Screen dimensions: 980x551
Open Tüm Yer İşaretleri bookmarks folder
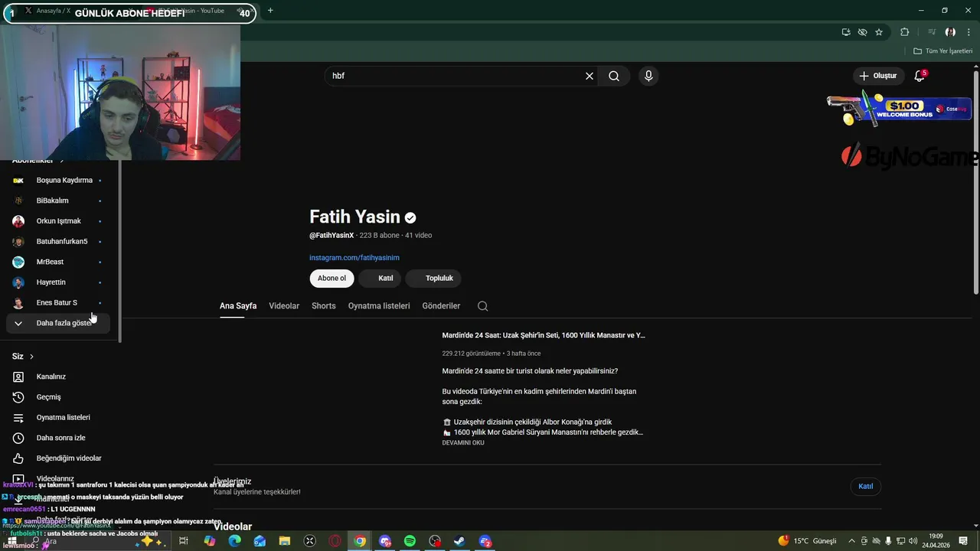pyautogui.click(x=943, y=51)
